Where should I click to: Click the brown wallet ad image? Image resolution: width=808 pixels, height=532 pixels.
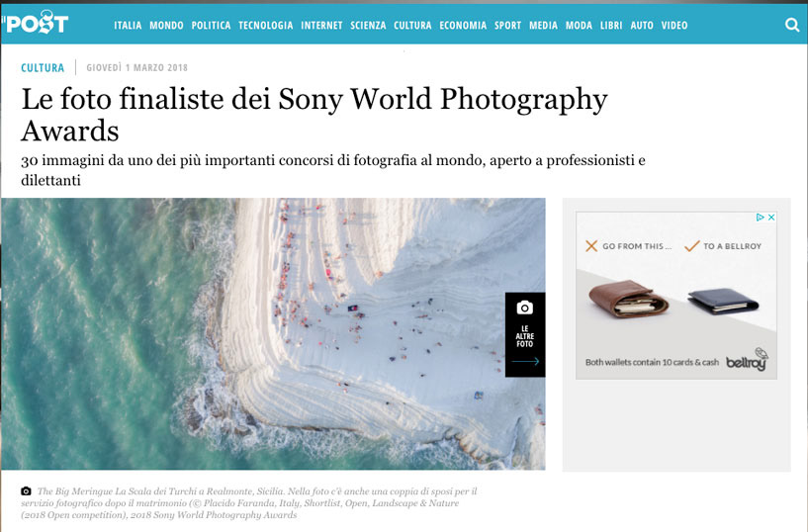tap(629, 299)
